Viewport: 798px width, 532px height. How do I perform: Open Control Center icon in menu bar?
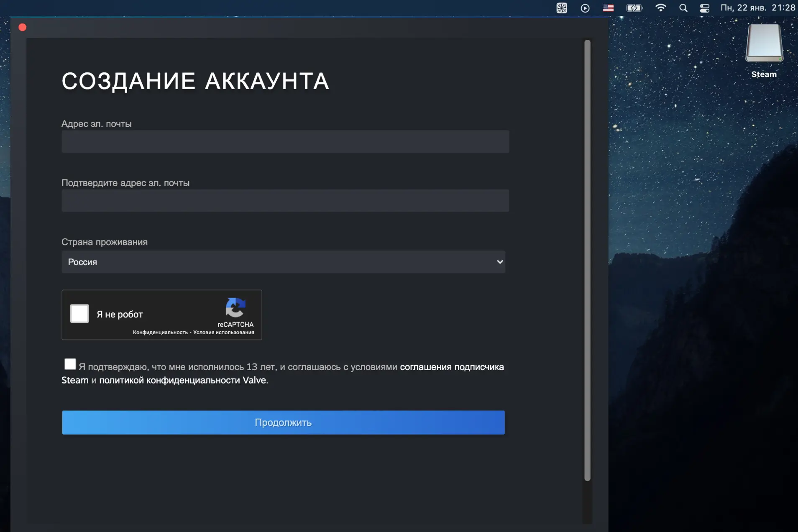[x=705, y=8]
